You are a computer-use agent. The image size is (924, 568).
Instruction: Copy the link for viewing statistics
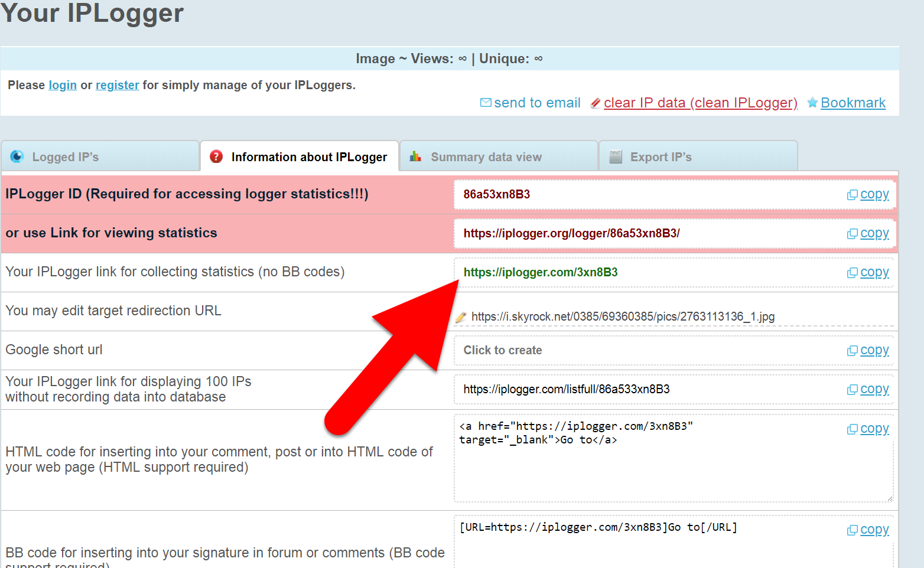coord(874,233)
